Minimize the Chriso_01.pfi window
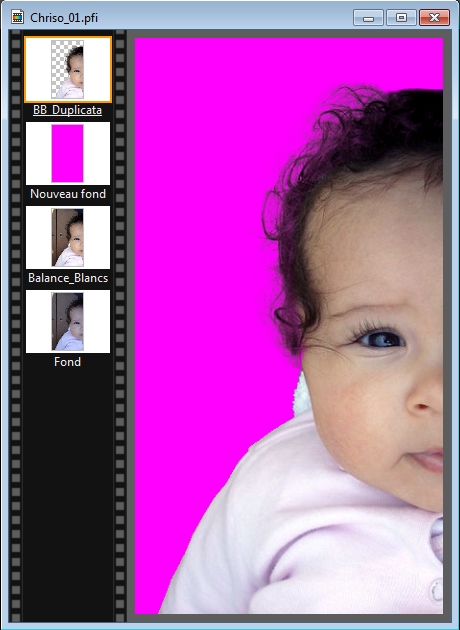 (368, 18)
